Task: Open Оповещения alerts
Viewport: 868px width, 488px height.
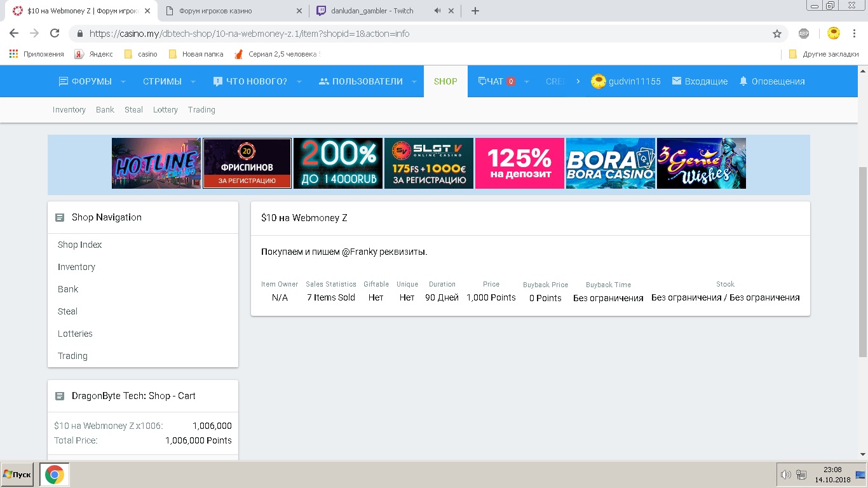Action: click(x=771, y=81)
